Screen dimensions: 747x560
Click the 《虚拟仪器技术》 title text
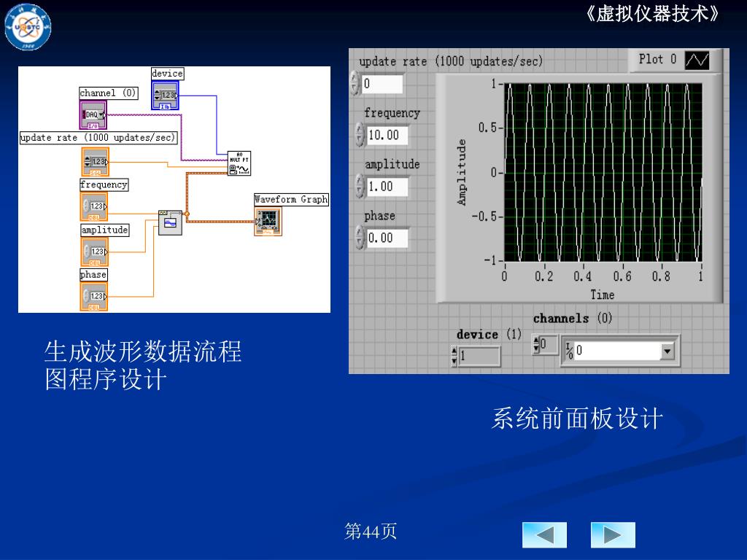click(x=651, y=14)
